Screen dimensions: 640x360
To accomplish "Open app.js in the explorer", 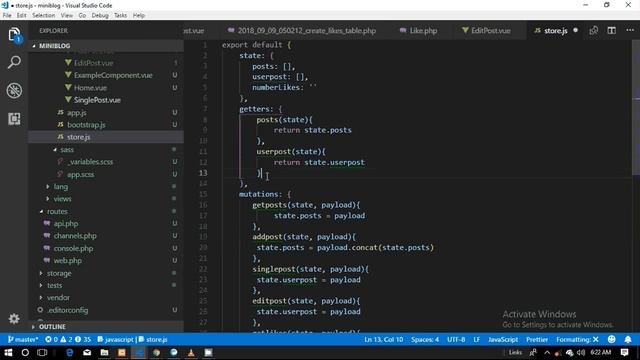I will pos(76,113).
